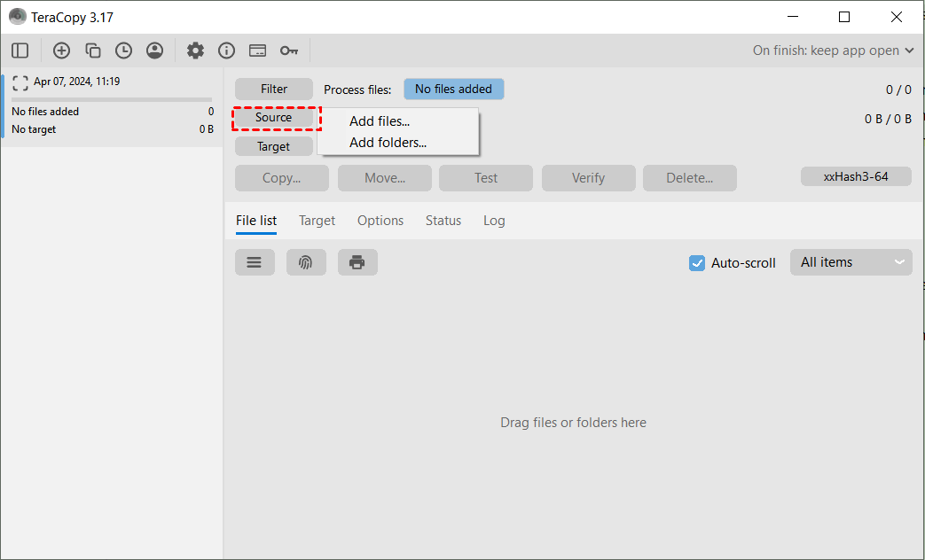Screen dimensions: 925x560
Task: Open settings gear icon
Action: tap(195, 51)
